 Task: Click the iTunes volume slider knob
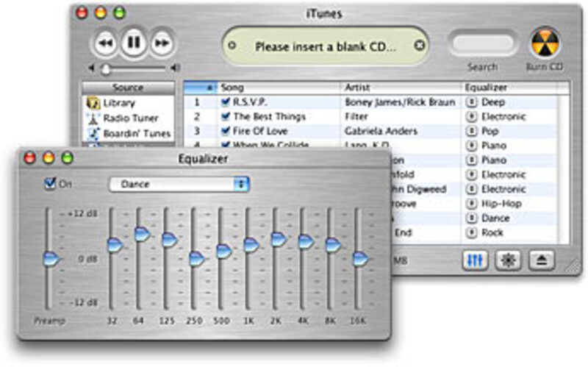[106, 68]
